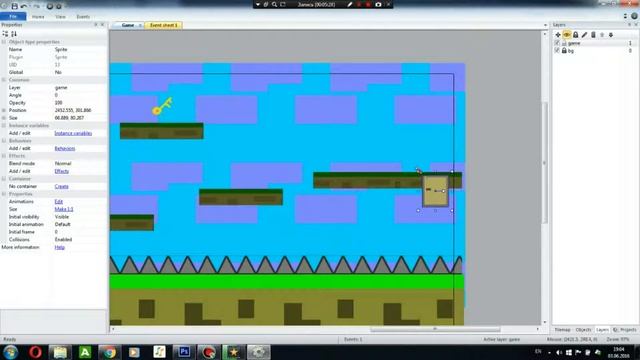640x360 pixels.
Task: Click the Behaviors link
Action: pyautogui.click(x=65, y=148)
